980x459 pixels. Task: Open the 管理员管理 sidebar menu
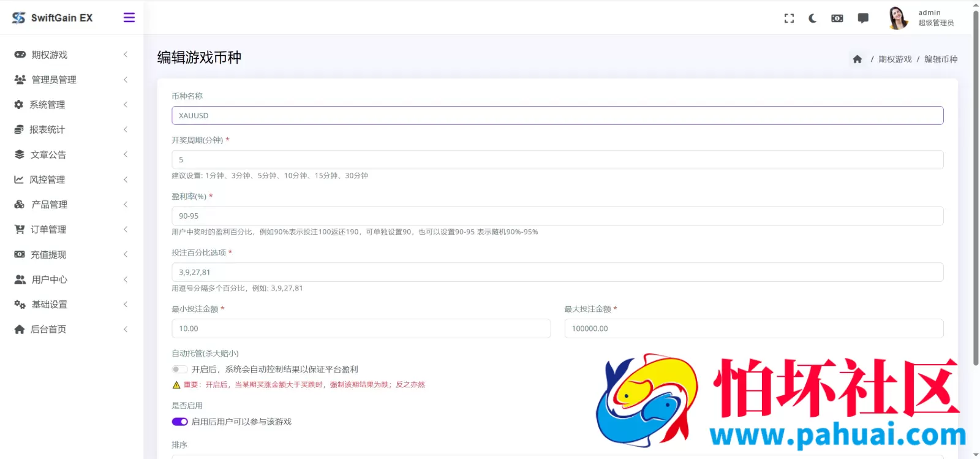click(x=72, y=80)
